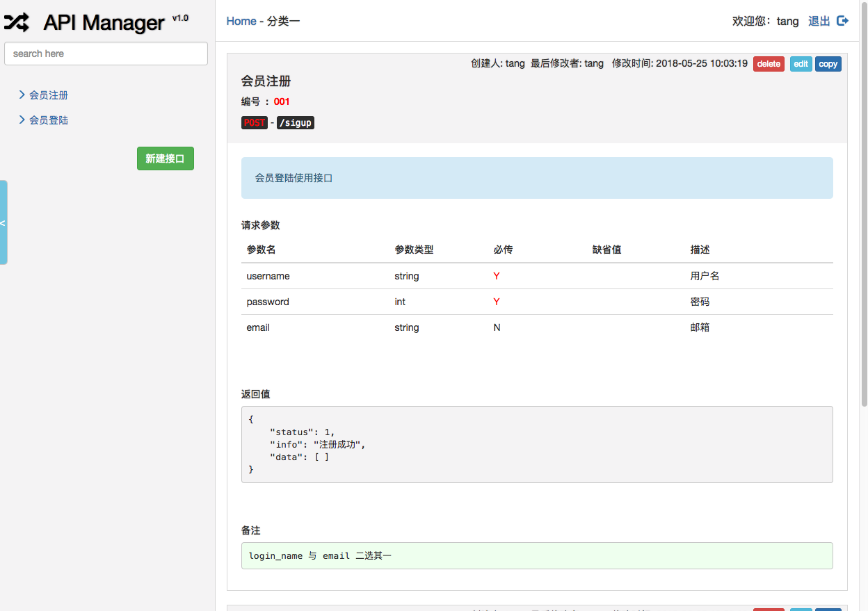Click the red Y for username row
Viewport: 868px width, 611px height.
pyautogui.click(x=497, y=276)
